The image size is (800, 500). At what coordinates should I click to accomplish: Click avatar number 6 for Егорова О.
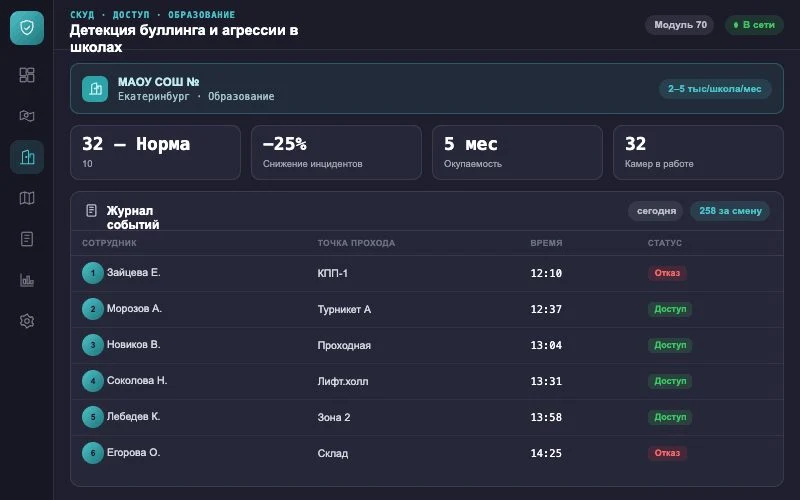pyautogui.click(x=93, y=453)
